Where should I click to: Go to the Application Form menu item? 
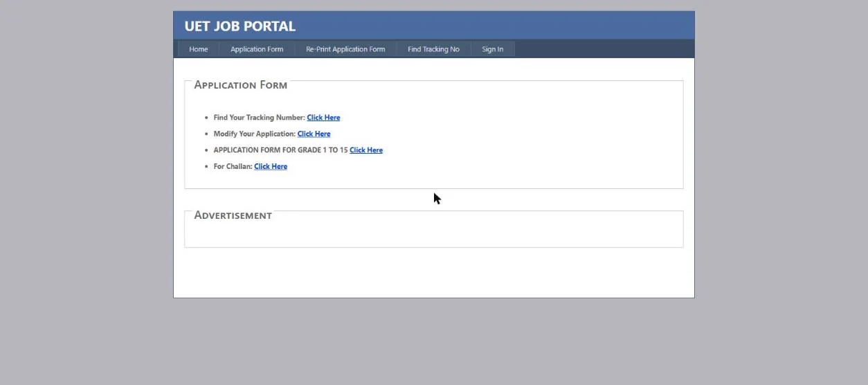pos(257,49)
